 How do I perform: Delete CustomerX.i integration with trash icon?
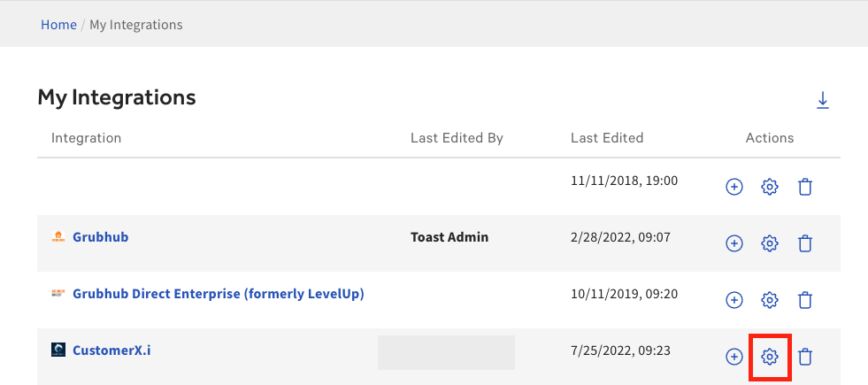click(805, 357)
